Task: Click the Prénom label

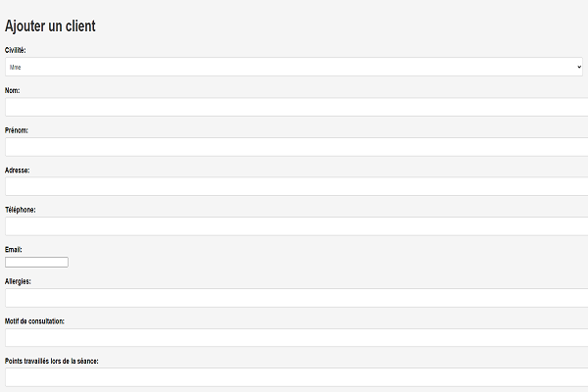Action: pos(16,130)
